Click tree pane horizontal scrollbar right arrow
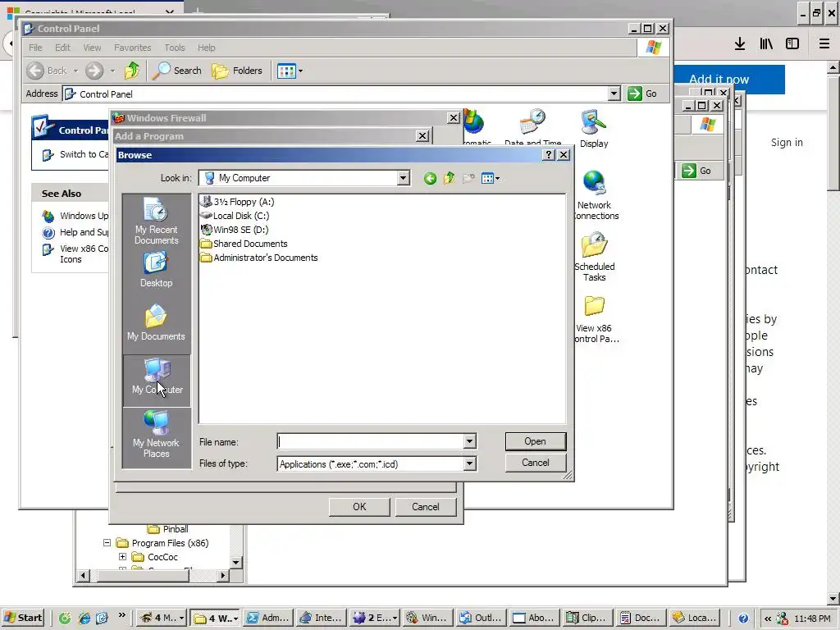Image resolution: width=840 pixels, height=630 pixels. coord(223,575)
